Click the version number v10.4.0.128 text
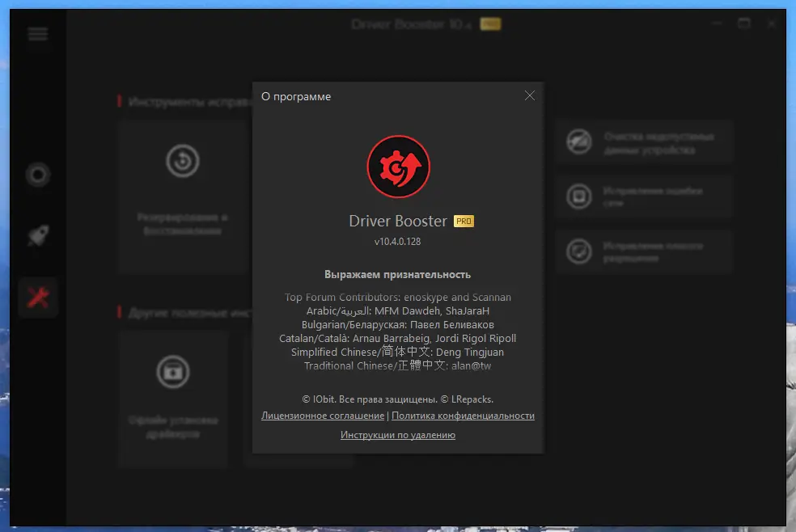Image resolution: width=796 pixels, height=532 pixels. 398,241
